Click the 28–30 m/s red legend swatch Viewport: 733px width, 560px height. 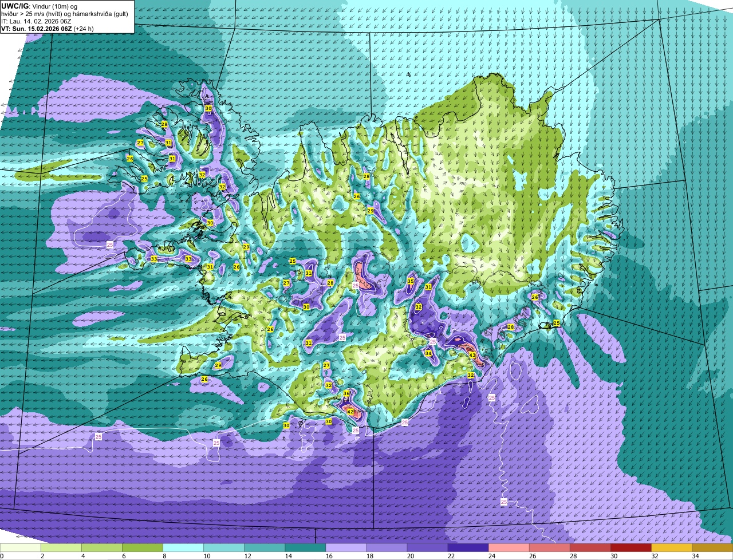click(590, 548)
